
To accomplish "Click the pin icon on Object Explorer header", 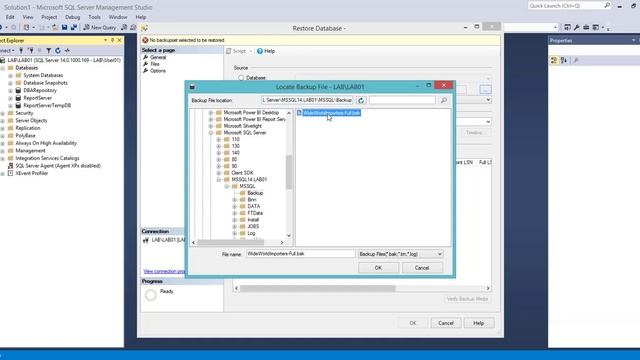I will coord(113,40).
